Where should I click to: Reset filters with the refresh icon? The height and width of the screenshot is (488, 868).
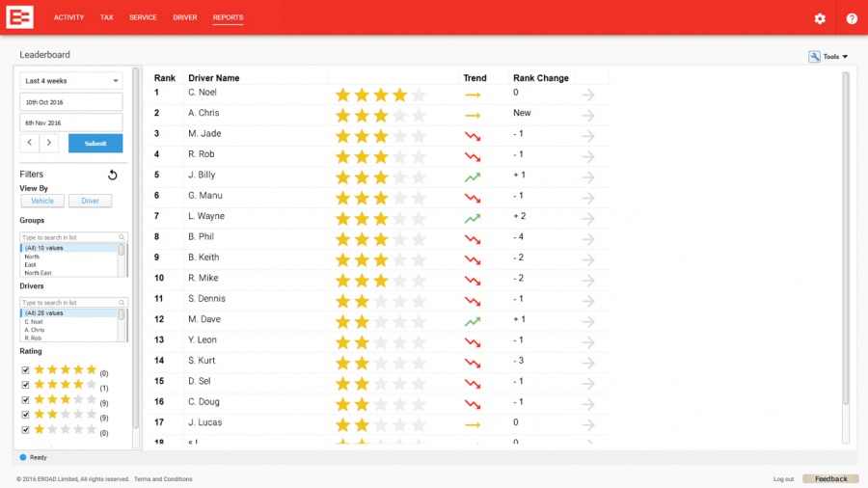(113, 175)
